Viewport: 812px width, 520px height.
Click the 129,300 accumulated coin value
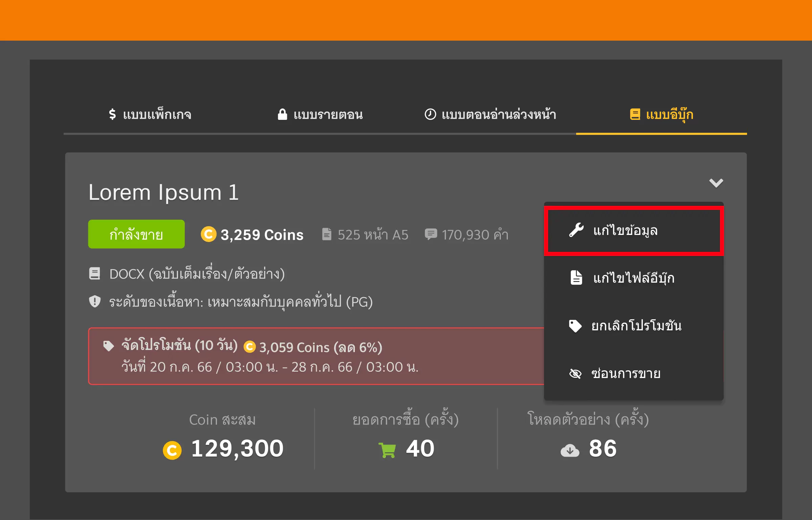(x=237, y=449)
